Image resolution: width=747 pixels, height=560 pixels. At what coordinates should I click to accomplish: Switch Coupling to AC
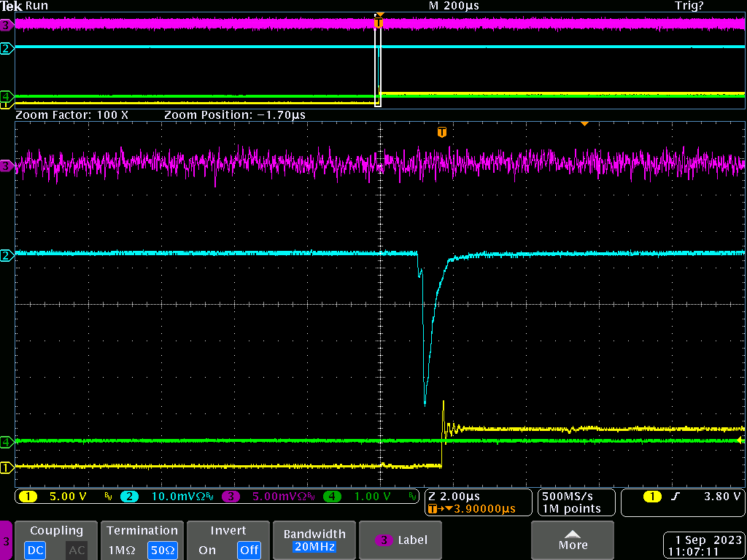click(x=77, y=550)
